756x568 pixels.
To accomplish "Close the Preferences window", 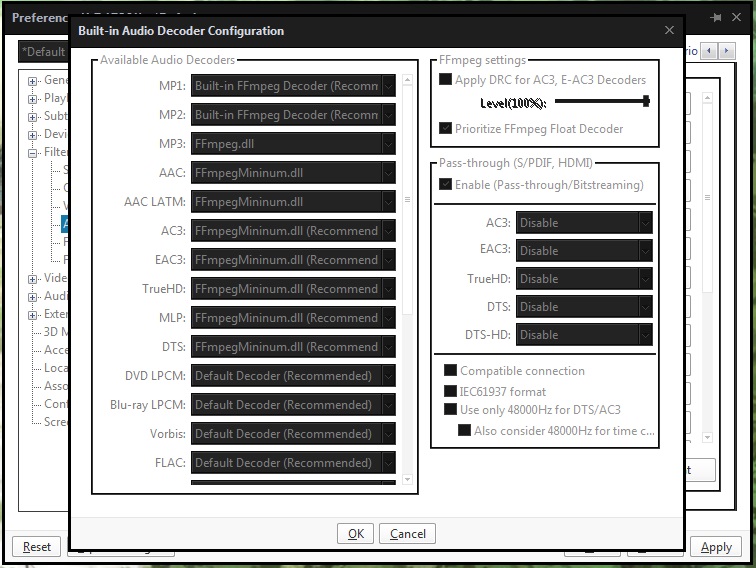I will tap(736, 17).
